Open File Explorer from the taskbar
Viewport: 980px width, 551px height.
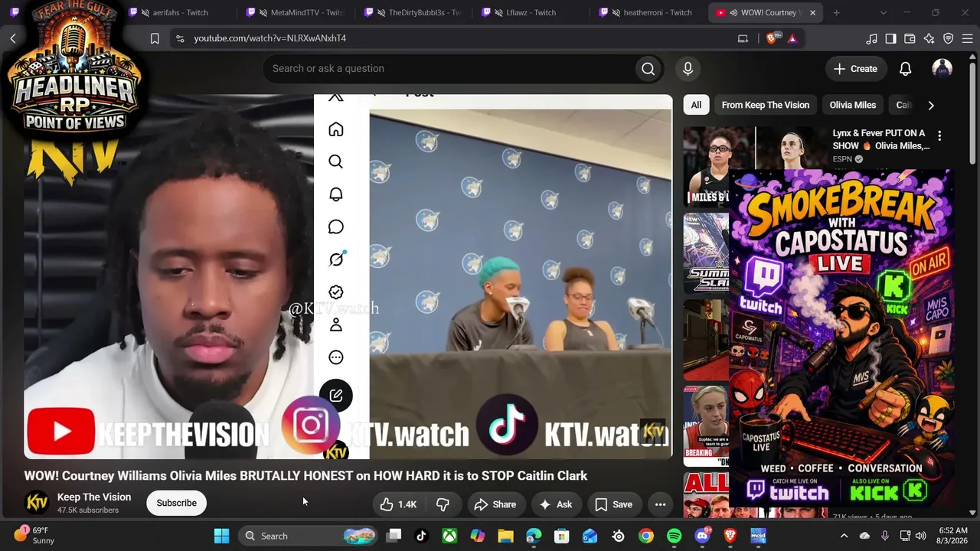tap(505, 536)
